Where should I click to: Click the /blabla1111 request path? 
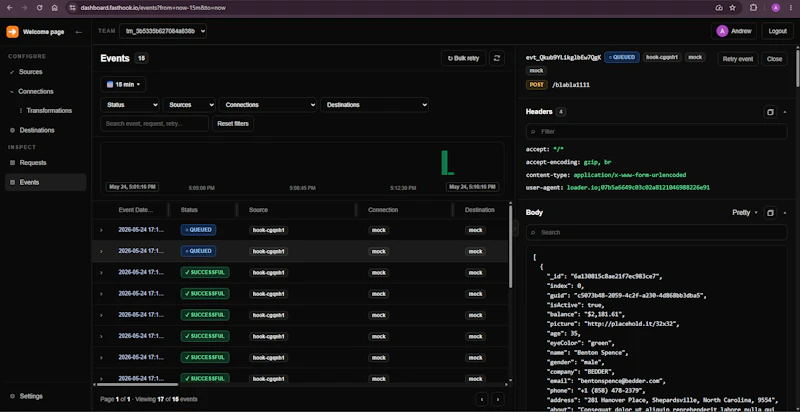[x=571, y=85]
